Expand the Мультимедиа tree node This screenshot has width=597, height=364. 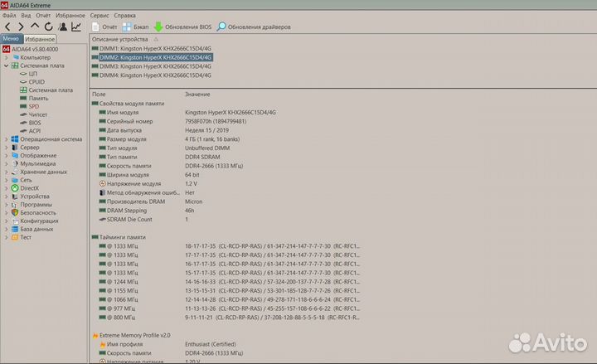pos(6,163)
